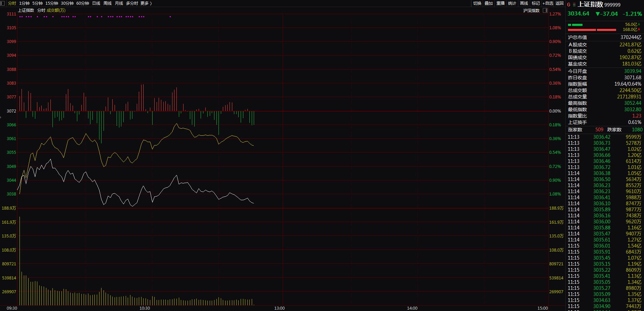This screenshot has height=311, width=644.
Task: Select the 5分钟 period tab
Action: [37, 3]
